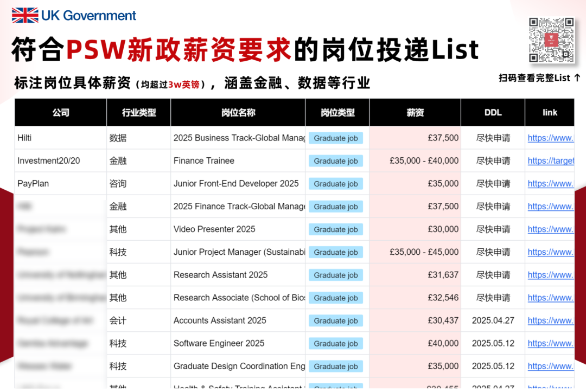Click the 行业类型 column header

coord(139,112)
